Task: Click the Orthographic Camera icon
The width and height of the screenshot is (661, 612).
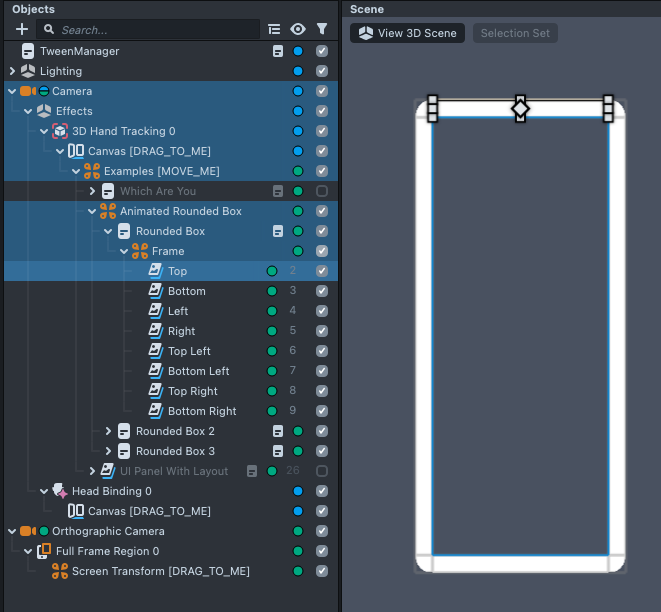Action: click(x=27, y=531)
